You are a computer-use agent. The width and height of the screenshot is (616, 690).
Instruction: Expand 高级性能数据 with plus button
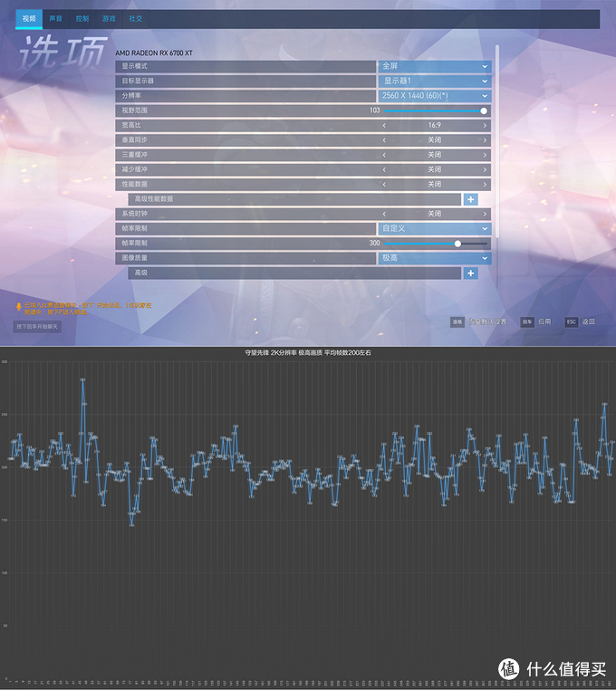(x=470, y=199)
